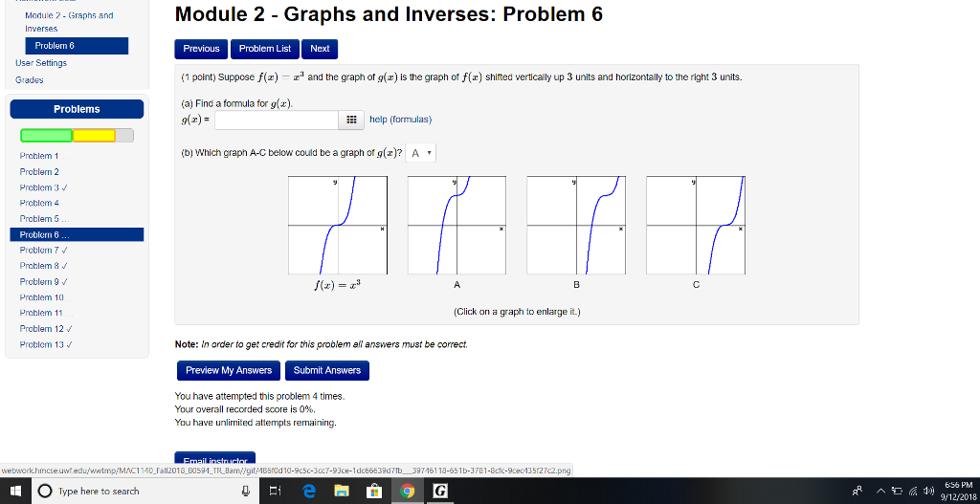The width and height of the screenshot is (980, 504).
Task: Open the Problem List
Action: click(x=265, y=49)
